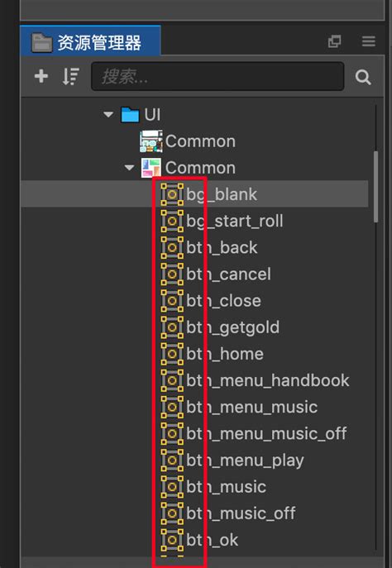
Task: Focus the 搜索 search field
Action: coord(218,76)
